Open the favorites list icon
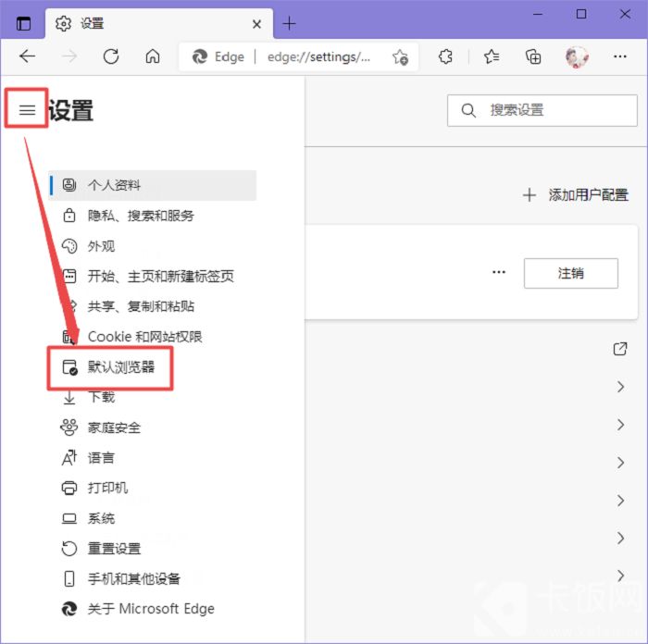This screenshot has width=648, height=644. [492, 56]
